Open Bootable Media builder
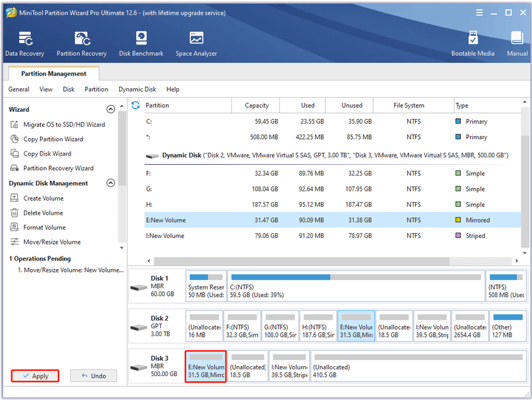 click(x=473, y=44)
